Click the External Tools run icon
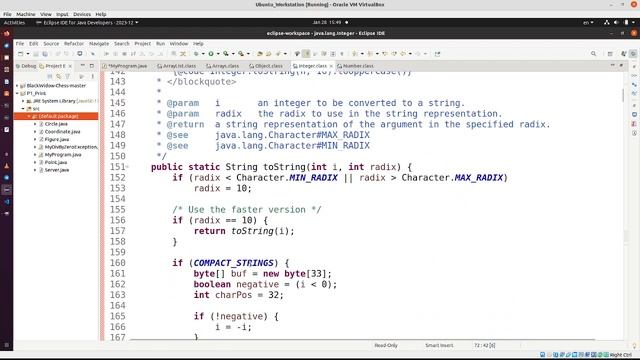The height and width of the screenshot is (360, 640). [241, 53]
